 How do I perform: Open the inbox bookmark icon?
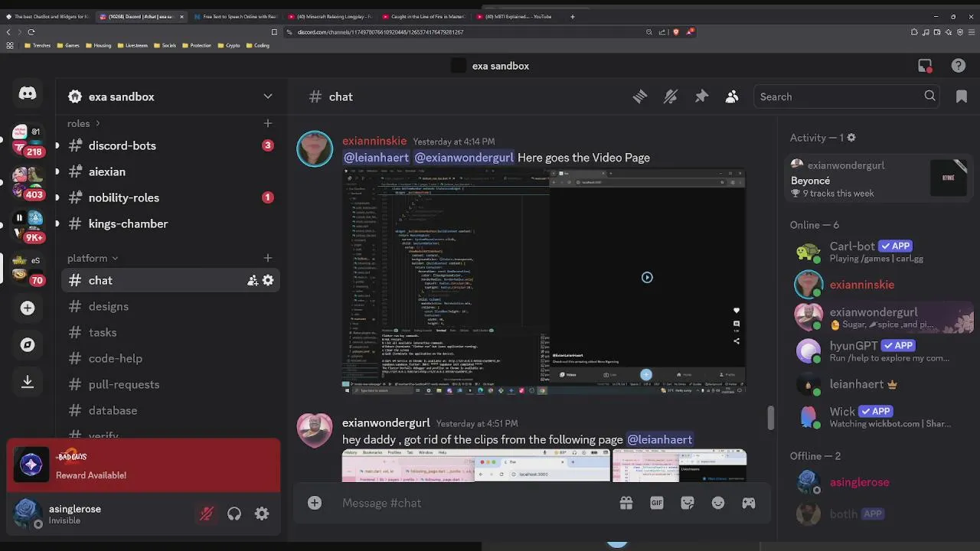pyautogui.click(x=962, y=96)
